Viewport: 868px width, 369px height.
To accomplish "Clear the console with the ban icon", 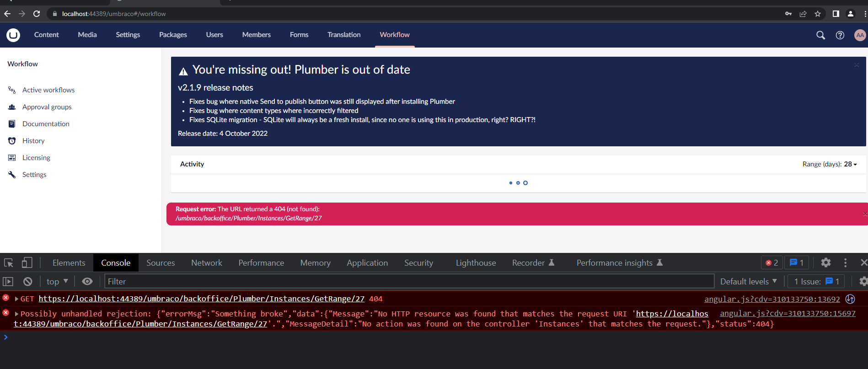I will (28, 282).
